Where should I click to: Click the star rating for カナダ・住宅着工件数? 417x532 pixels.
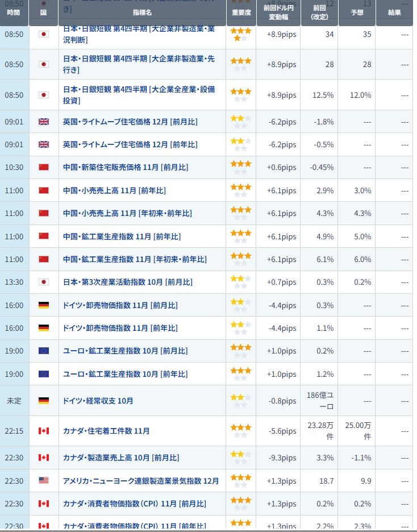click(x=240, y=431)
